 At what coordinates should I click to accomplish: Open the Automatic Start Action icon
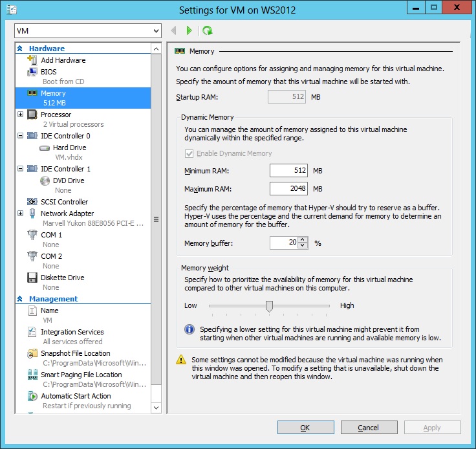[x=32, y=396]
